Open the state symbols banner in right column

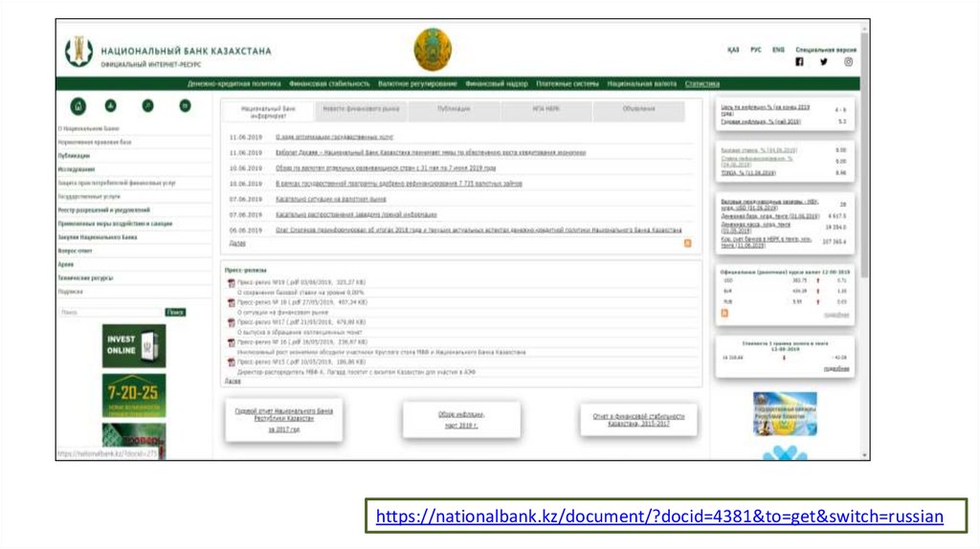[x=785, y=413]
